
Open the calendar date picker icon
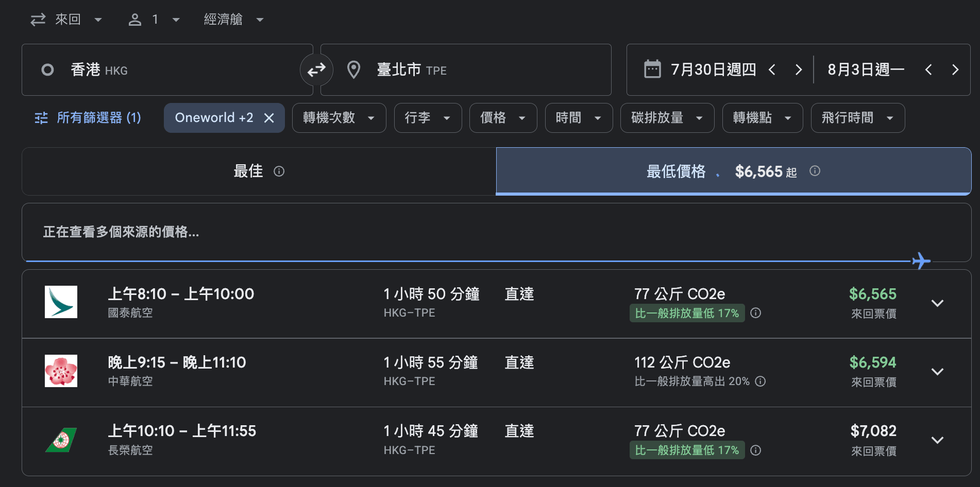(x=652, y=69)
